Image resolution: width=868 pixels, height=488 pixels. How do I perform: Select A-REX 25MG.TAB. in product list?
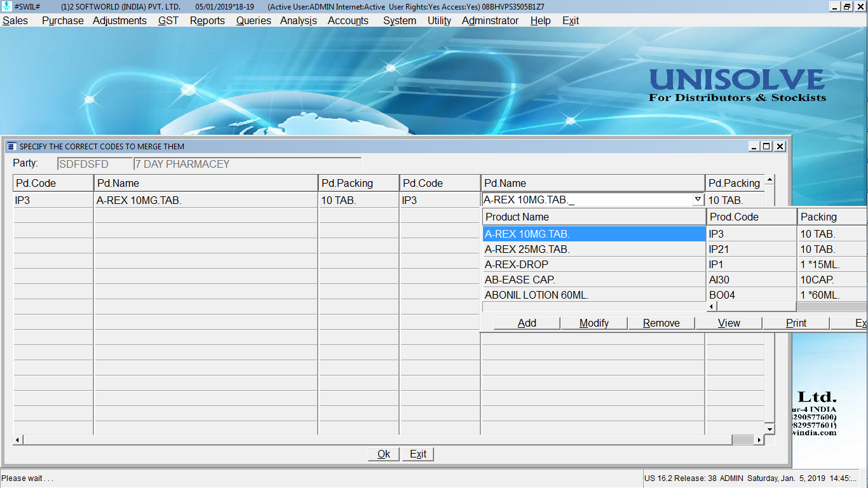[x=594, y=249]
